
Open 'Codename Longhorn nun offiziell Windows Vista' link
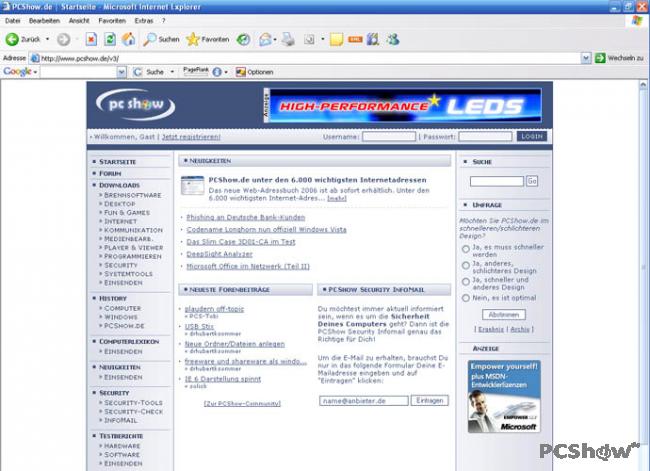(266, 229)
